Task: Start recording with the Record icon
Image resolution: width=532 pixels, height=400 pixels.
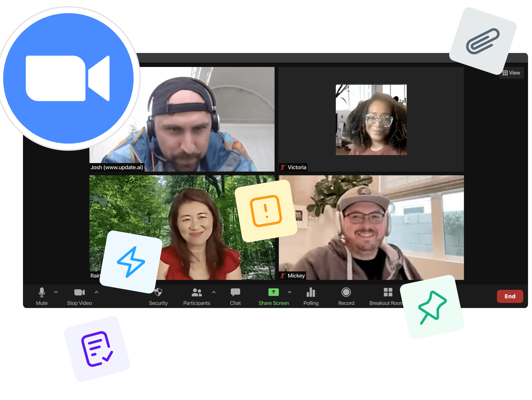Action: click(x=346, y=292)
